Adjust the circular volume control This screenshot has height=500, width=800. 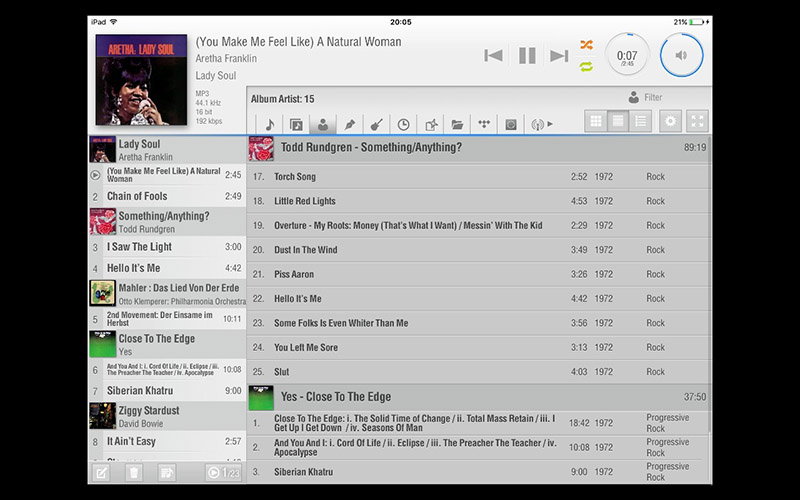tap(681, 55)
